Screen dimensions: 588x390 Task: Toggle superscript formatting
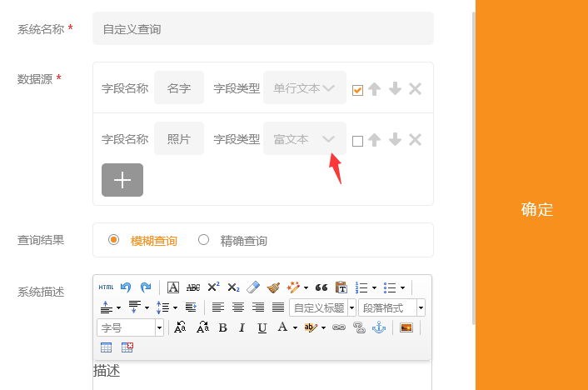point(213,287)
